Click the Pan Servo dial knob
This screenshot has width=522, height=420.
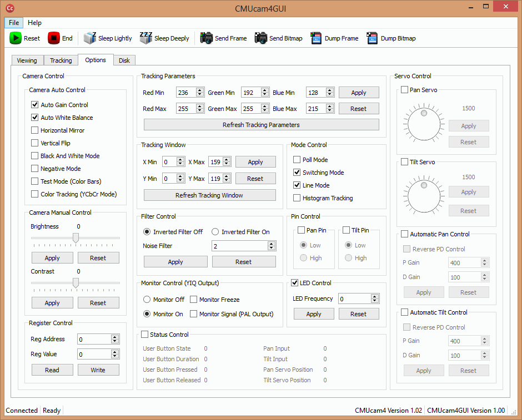pyautogui.click(x=424, y=113)
